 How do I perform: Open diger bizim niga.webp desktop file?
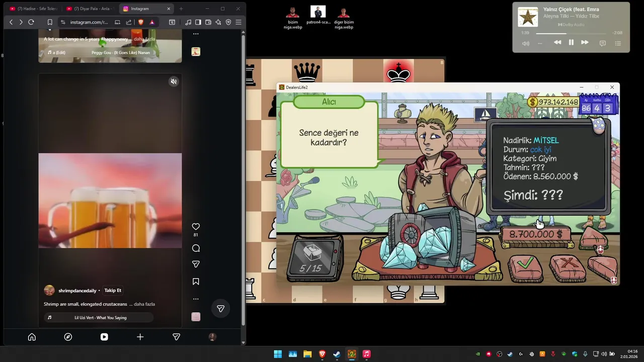pyautogui.click(x=344, y=18)
